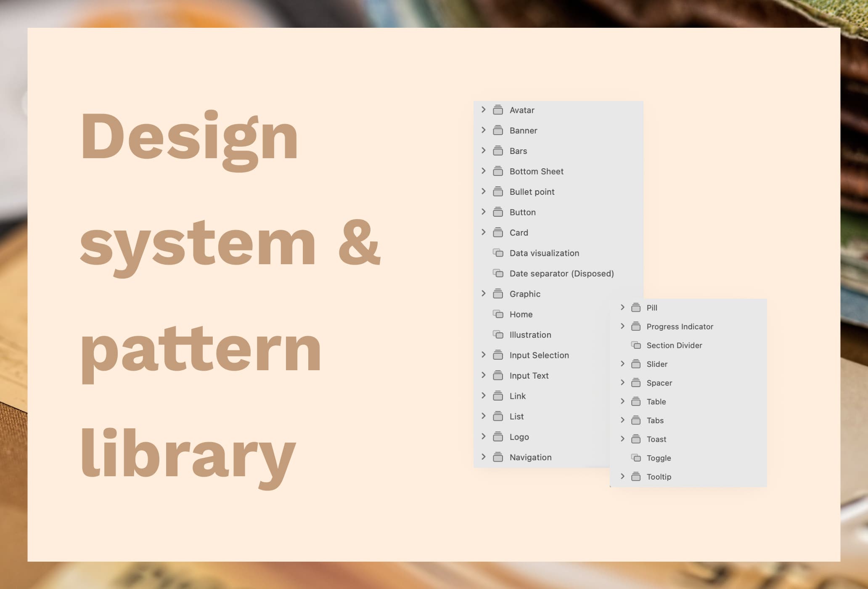Click the Illustration layer icon
Image resolution: width=868 pixels, height=589 pixels.
(x=498, y=335)
